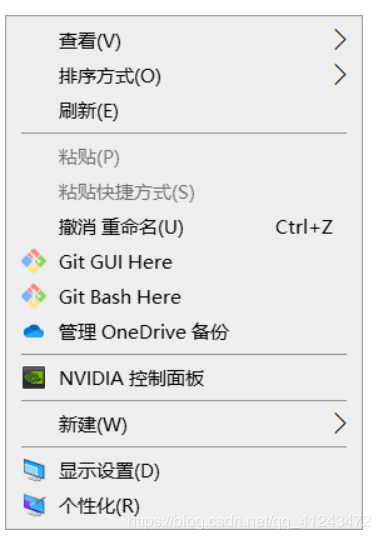The width and height of the screenshot is (381, 540).
Task: Expand the 查看(V) submenu arrow
Action: 340,40
